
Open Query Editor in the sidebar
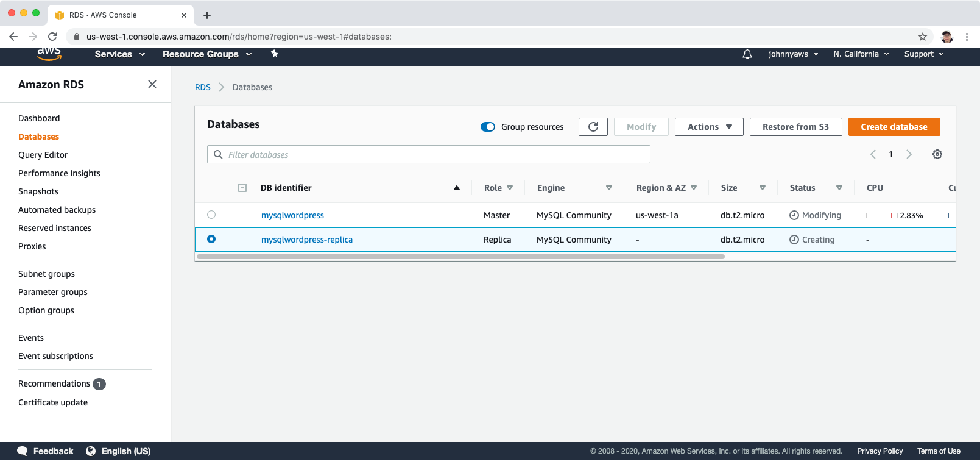(43, 155)
